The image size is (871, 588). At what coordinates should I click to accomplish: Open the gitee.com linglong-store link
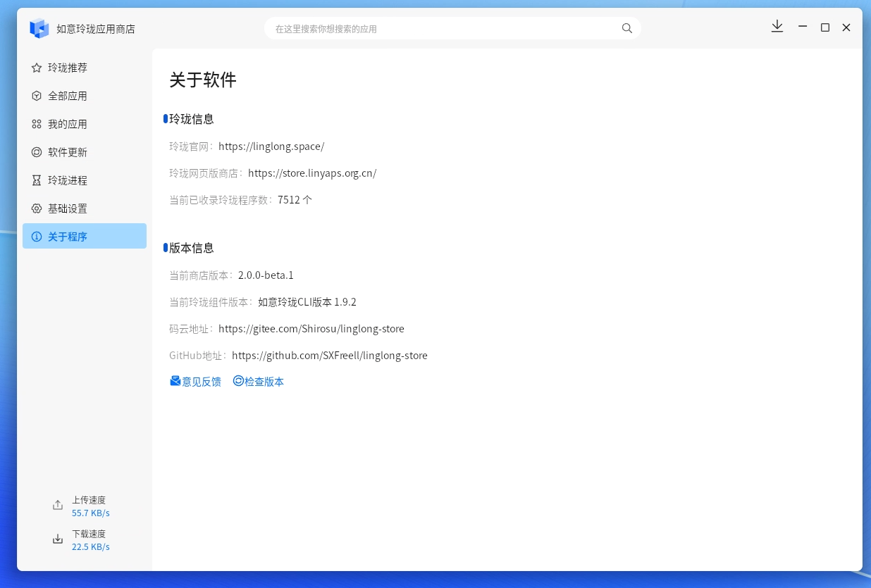coord(311,329)
